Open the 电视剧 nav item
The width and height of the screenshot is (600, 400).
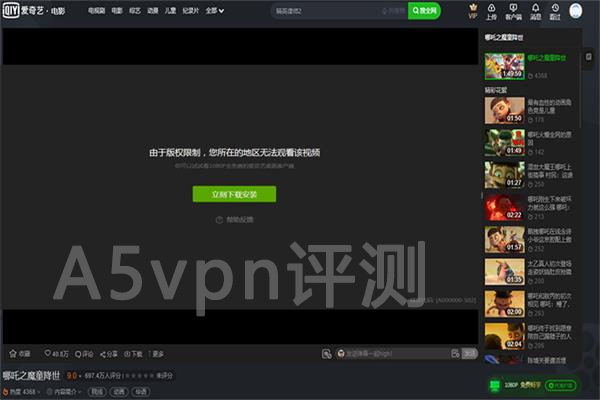[x=96, y=11]
